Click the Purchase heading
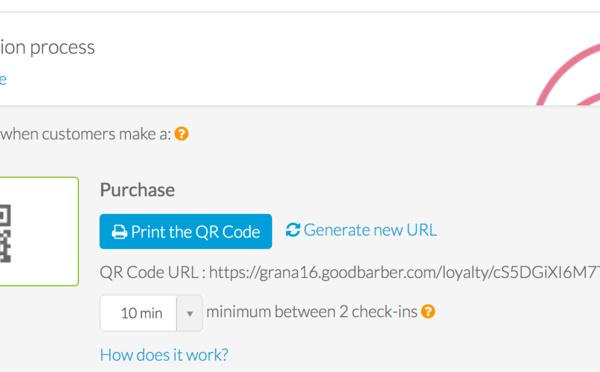The image size is (600, 372). pos(137,190)
